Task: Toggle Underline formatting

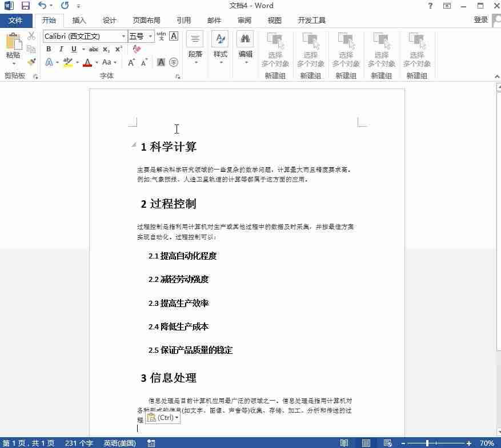Action: (x=74, y=49)
